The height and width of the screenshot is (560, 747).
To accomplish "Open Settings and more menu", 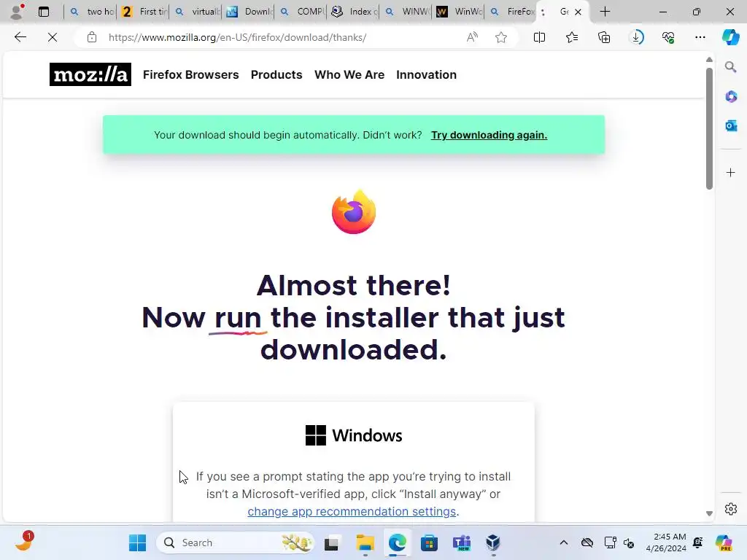I will [700, 37].
